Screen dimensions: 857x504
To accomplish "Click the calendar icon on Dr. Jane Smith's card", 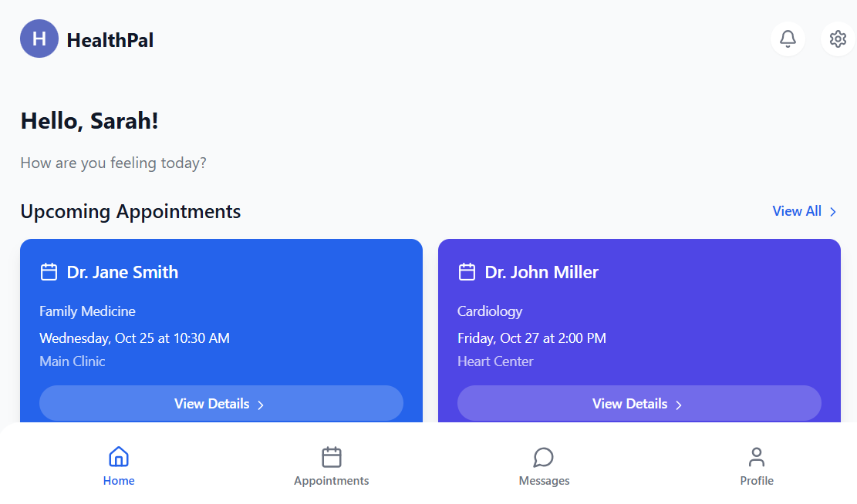I will pyautogui.click(x=49, y=271).
